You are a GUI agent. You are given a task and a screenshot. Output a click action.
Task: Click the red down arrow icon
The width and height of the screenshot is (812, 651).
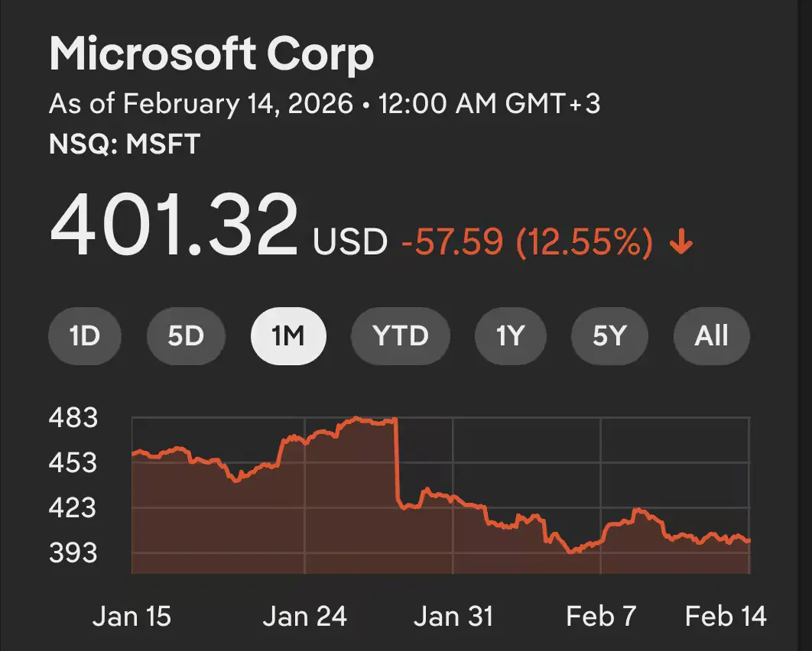point(680,244)
